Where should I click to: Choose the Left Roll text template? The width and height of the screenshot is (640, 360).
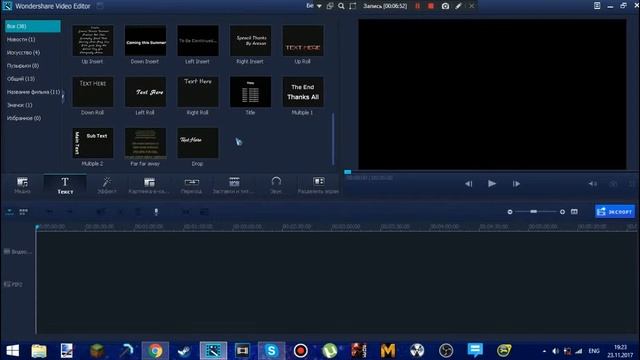145,92
